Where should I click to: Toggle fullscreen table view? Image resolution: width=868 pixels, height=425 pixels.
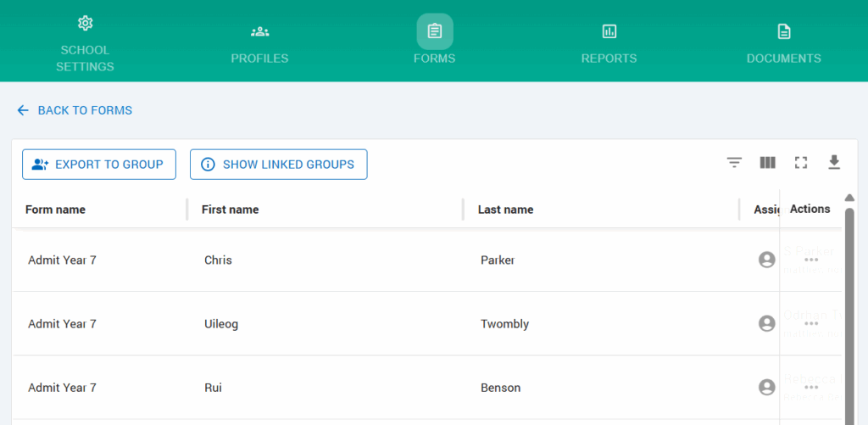tap(800, 163)
